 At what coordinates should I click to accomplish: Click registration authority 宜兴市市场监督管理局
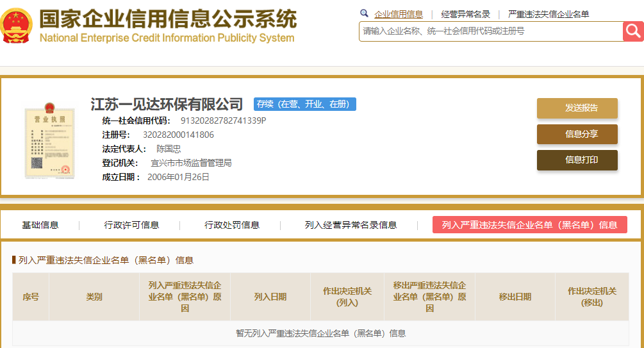191,163
